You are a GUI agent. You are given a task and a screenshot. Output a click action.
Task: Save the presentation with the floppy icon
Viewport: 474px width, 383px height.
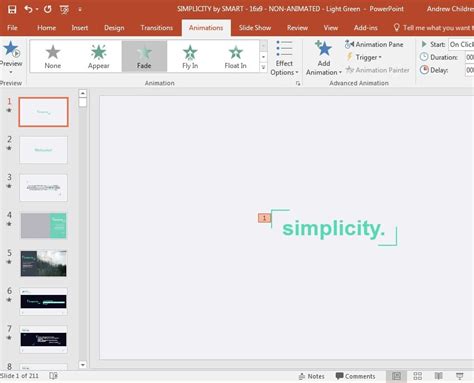click(x=12, y=9)
